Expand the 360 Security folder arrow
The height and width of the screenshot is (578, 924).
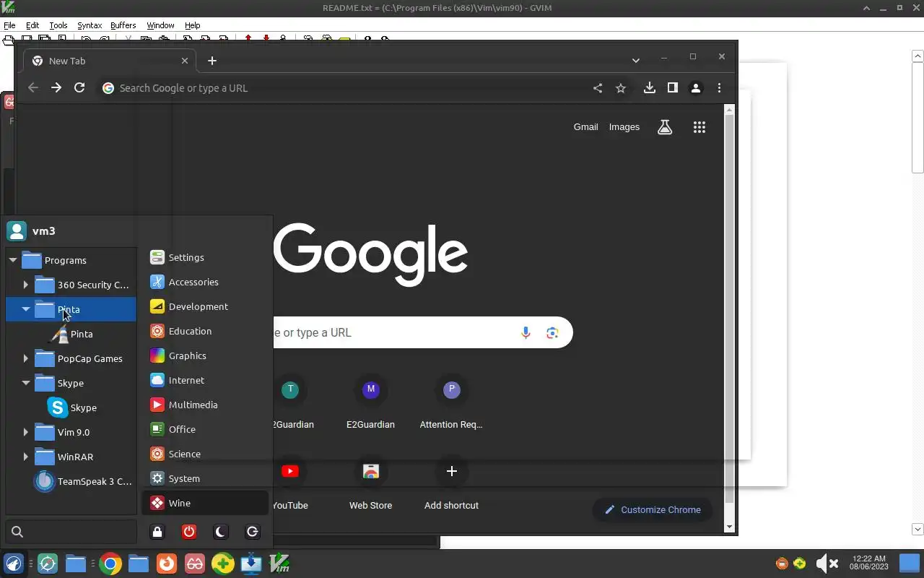click(26, 285)
